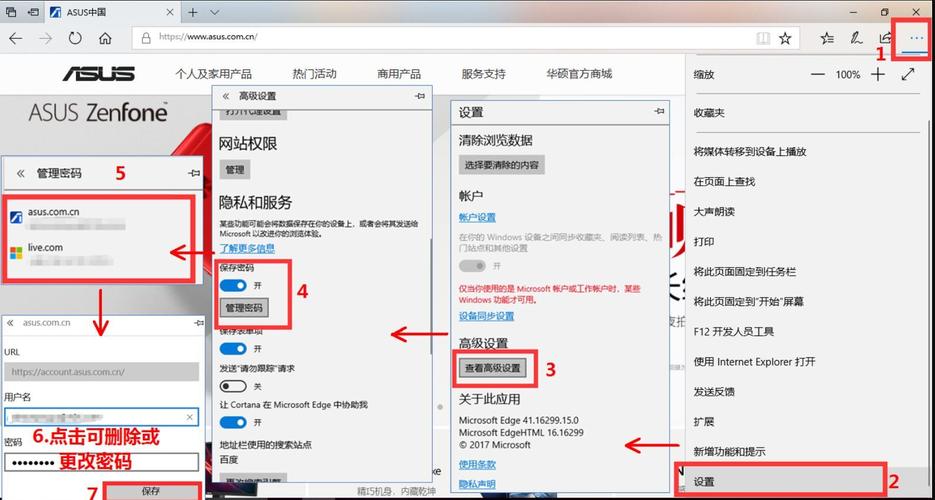
Task: Toggle the 保存密码 switch
Action: click(233, 285)
